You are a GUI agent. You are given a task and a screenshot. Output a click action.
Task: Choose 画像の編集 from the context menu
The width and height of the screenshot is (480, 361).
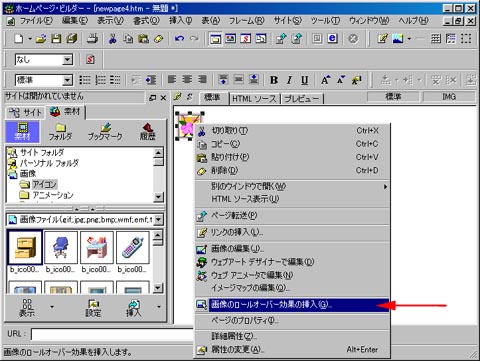pyautogui.click(x=292, y=249)
